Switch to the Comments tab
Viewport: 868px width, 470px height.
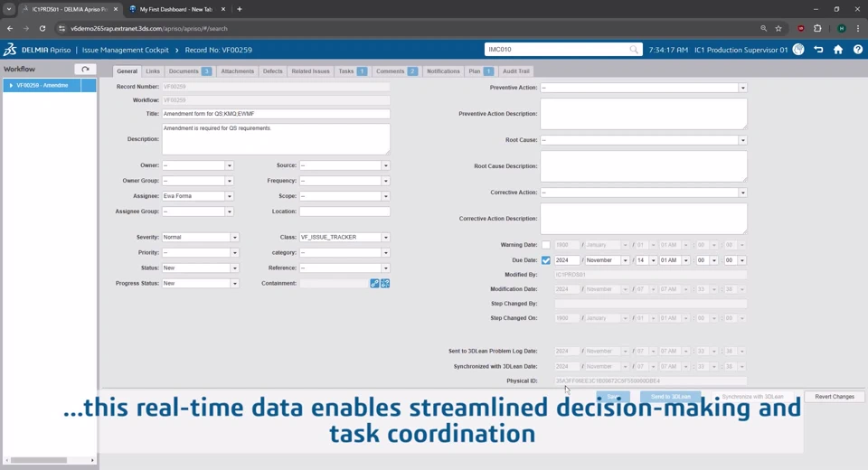tap(396, 71)
